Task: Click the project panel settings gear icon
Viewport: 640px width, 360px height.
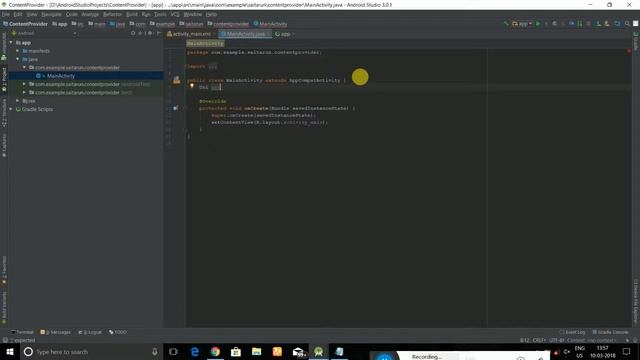Action: click(150, 33)
